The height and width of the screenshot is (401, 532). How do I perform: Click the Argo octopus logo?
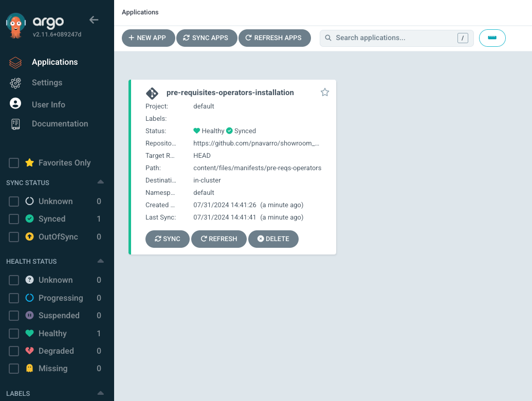[x=16, y=26]
